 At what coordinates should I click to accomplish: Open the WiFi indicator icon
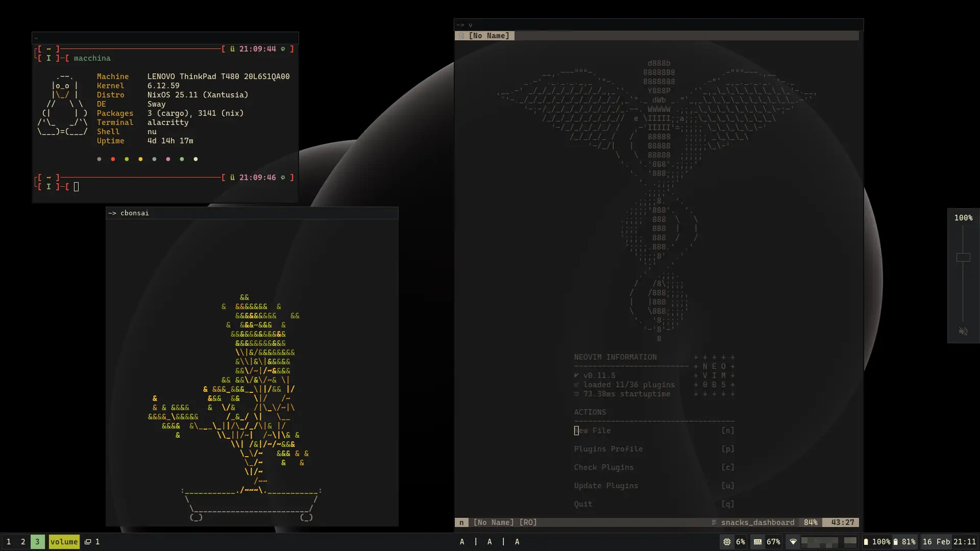[x=793, y=542]
